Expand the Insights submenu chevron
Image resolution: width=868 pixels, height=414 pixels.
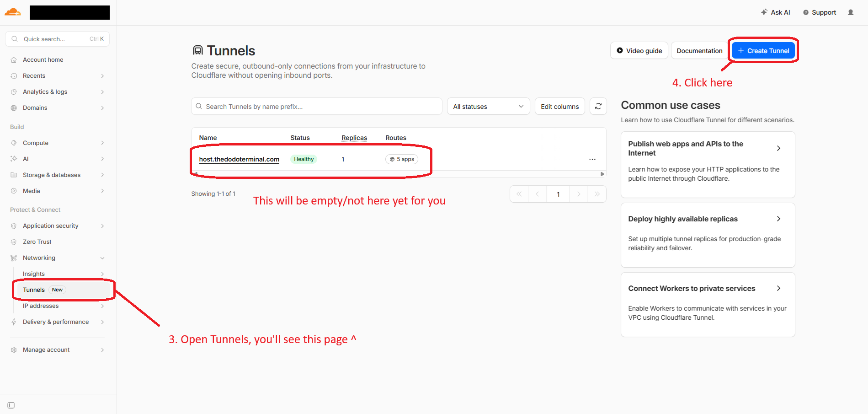102,274
